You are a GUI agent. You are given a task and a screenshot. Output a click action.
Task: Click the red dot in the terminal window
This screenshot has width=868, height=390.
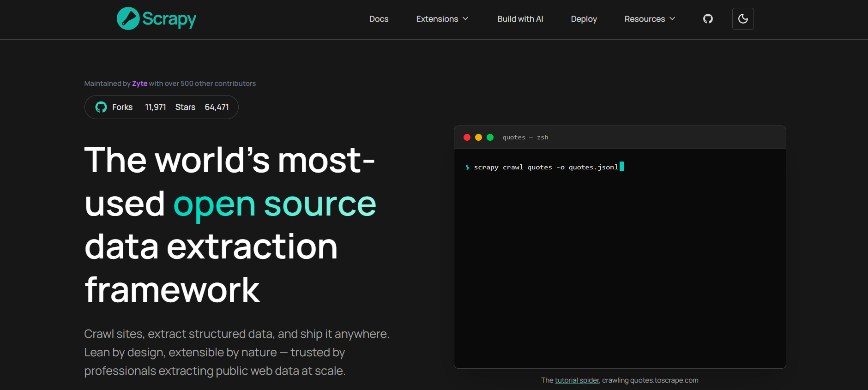coord(467,138)
